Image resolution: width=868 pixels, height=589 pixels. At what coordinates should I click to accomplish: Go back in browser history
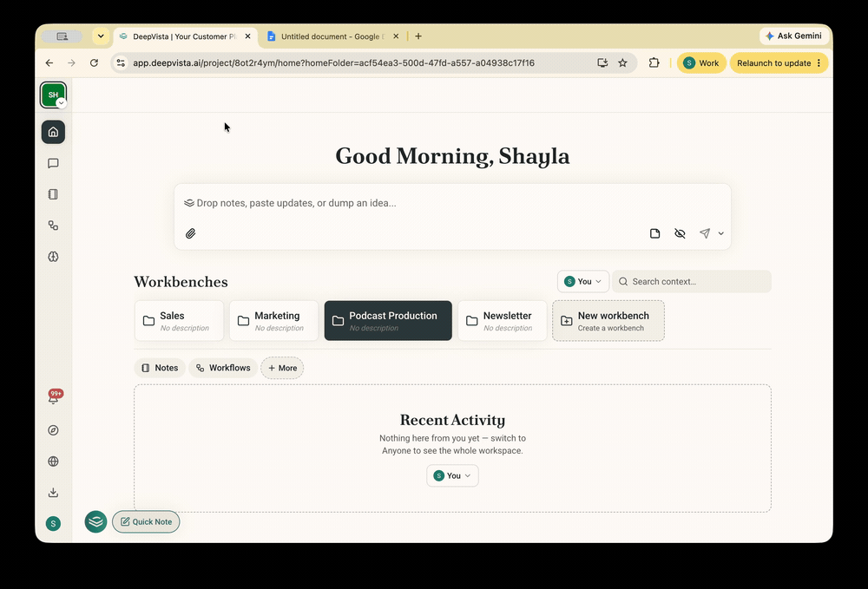tap(49, 63)
